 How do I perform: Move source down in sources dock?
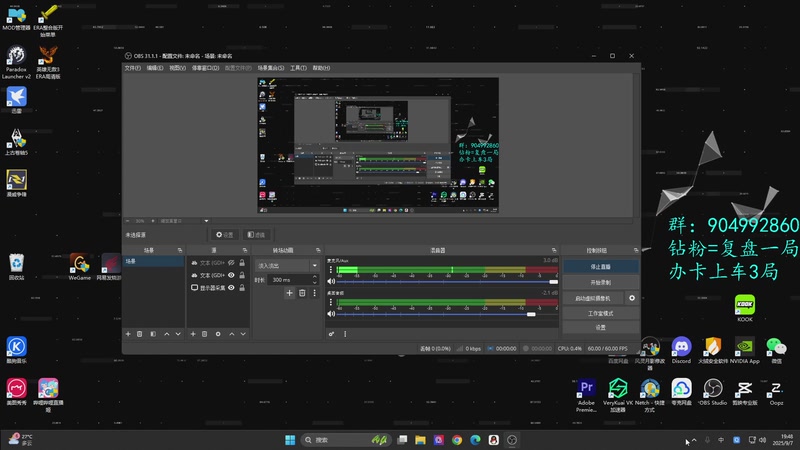[x=243, y=334]
